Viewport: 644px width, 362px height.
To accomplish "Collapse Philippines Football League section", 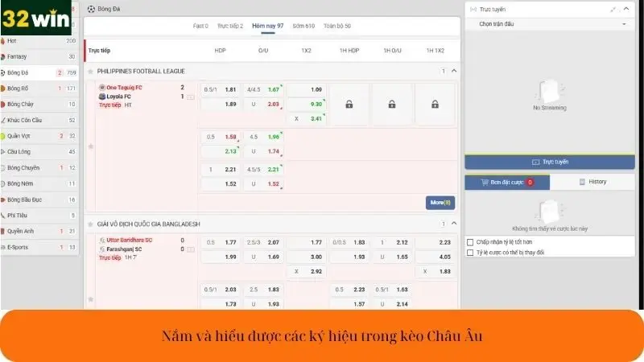I will point(454,71).
